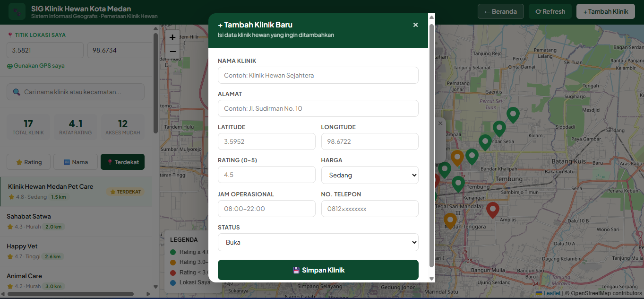Focus the Jam Operasional input

pos(266,209)
